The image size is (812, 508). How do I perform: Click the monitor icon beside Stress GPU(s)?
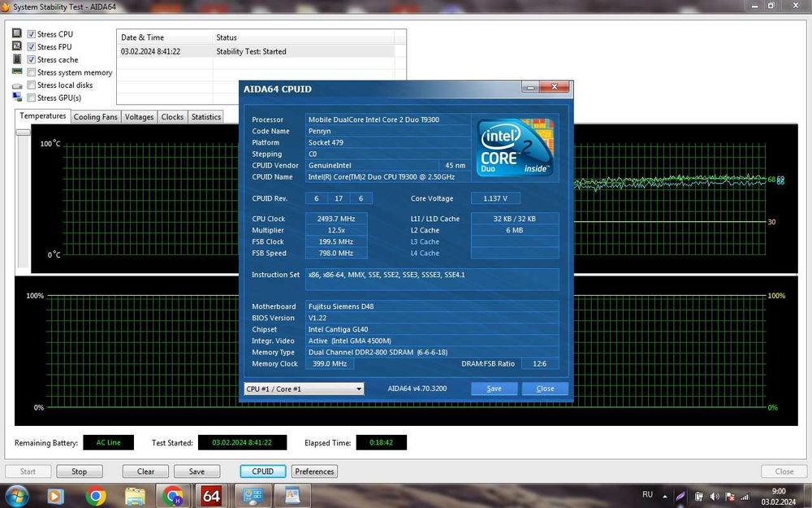coord(17,97)
